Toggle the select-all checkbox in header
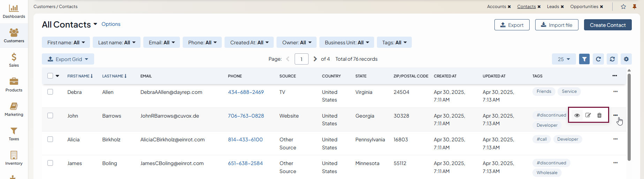The image size is (644, 179). 50,76
